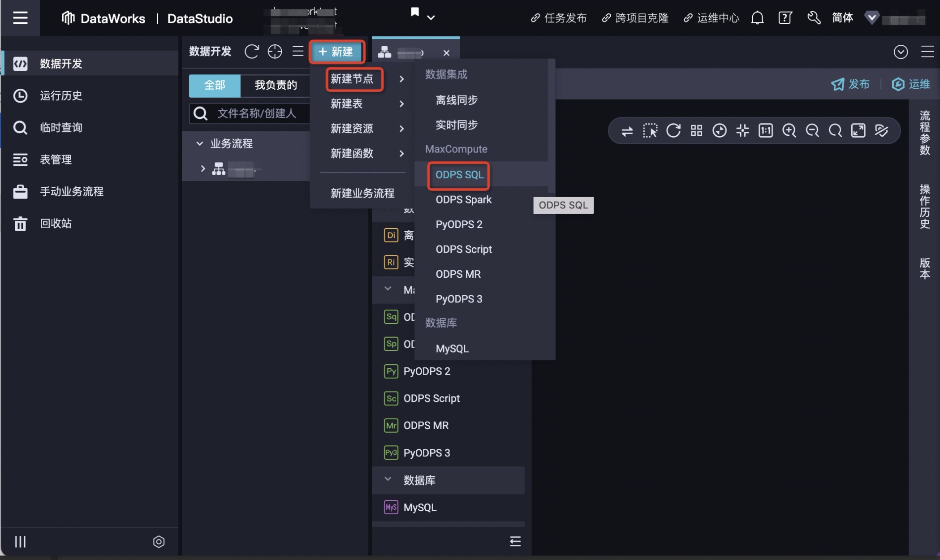Click the 1:1 actual size icon
Image resolution: width=940 pixels, height=560 pixels.
tap(765, 130)
